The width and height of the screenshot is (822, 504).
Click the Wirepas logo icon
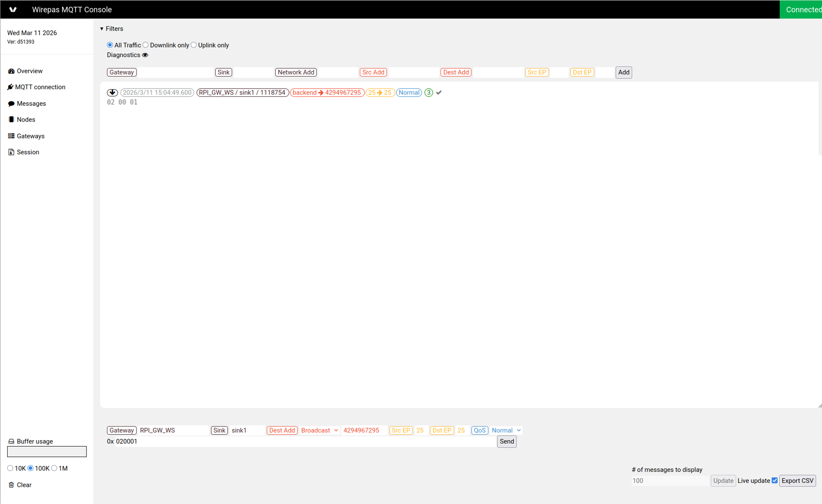pos(13,9)
